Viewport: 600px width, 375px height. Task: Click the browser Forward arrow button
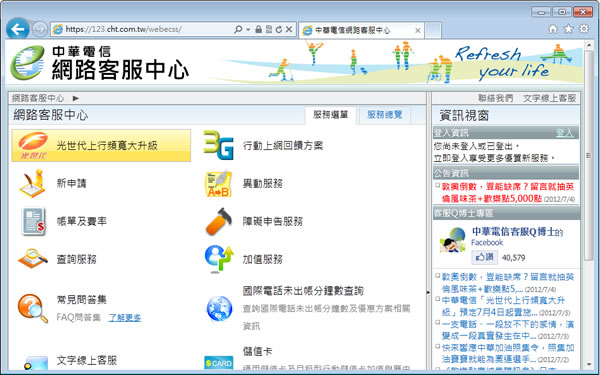pos(39,29)
